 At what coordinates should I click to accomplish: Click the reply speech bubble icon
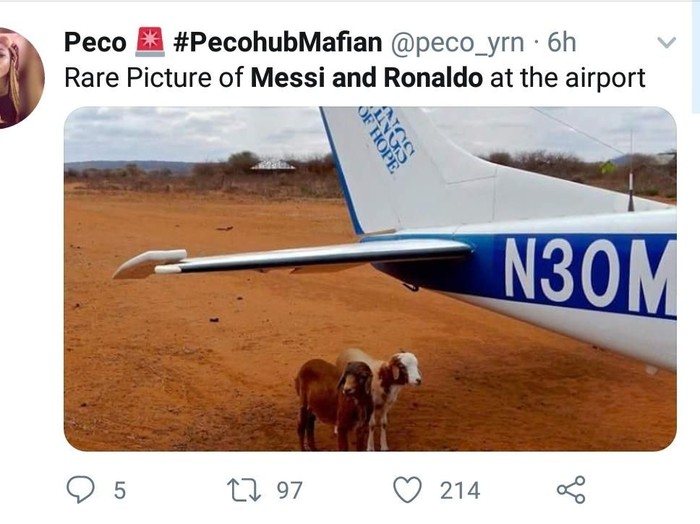click(x=80, y=490)
